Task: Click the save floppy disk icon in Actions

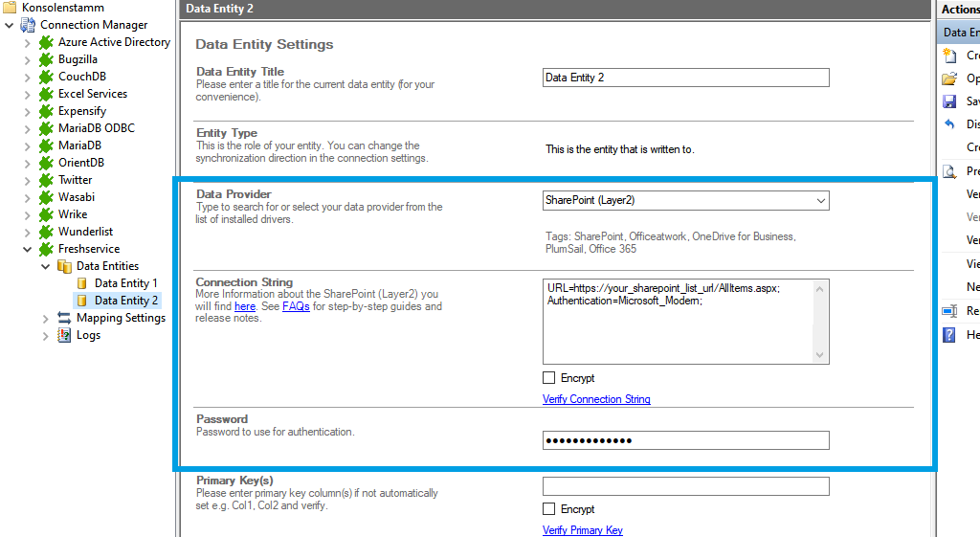Action: 949,101
